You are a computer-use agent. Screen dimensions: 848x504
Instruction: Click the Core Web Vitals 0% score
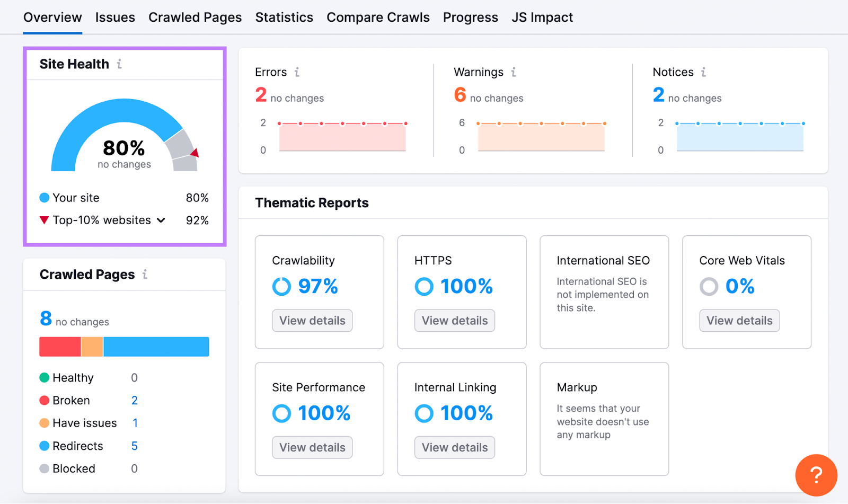pyautogui.click(x=740, y=287)
